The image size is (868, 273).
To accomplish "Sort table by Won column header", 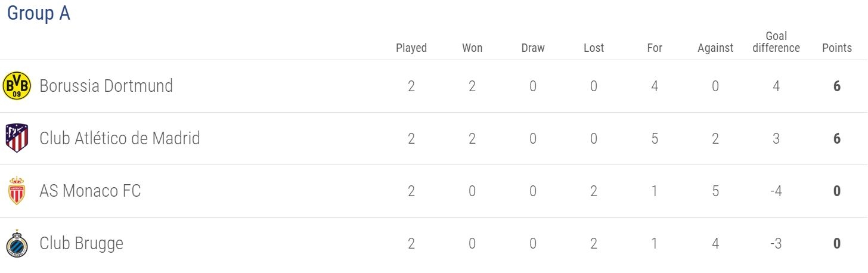I will pos(472,48).
